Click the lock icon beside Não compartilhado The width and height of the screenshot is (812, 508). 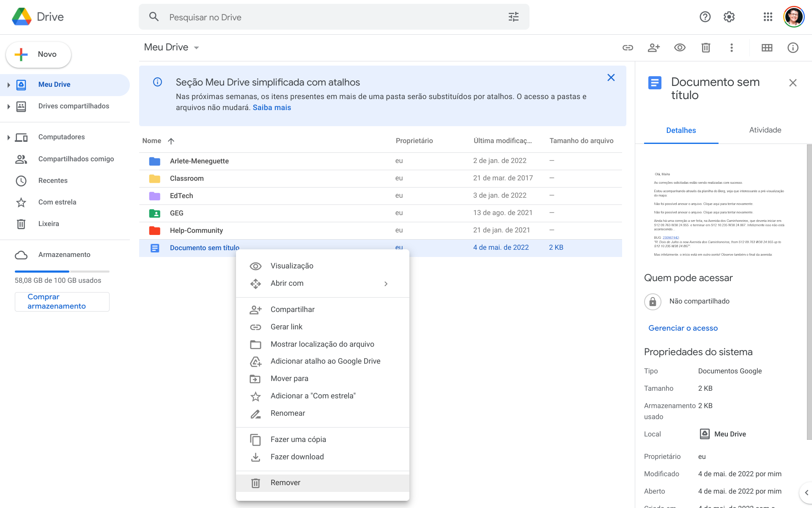tap(653, 301)
